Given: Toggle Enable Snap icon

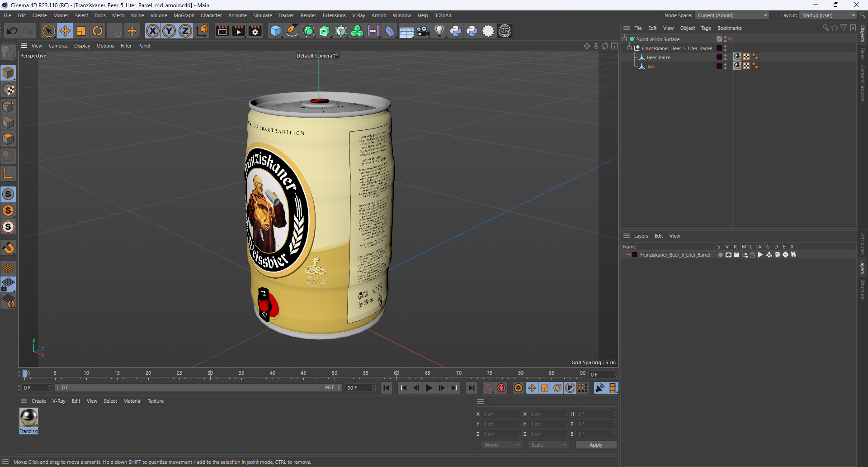Looking at the screenshot, I should (8, 194).
